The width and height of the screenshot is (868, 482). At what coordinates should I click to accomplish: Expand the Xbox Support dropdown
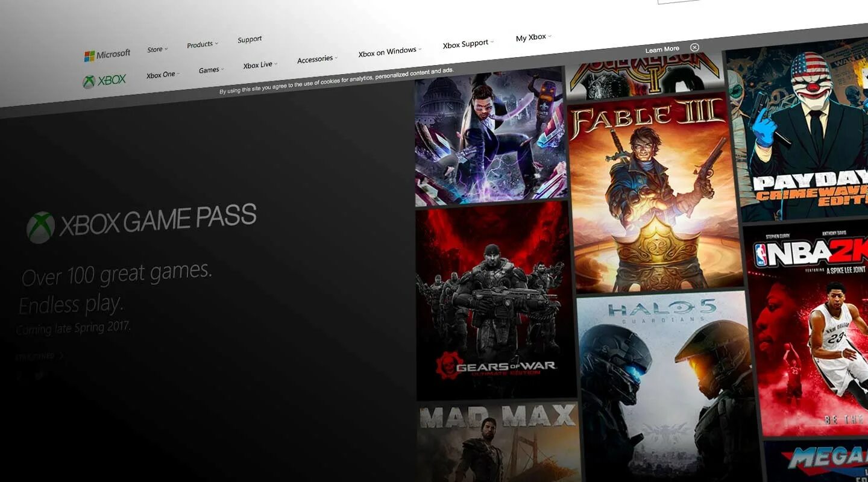click(468, 44)
